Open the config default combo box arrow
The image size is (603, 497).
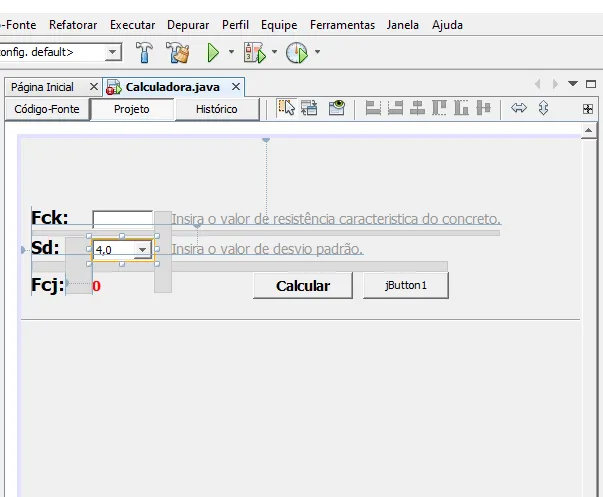(112, 52)
